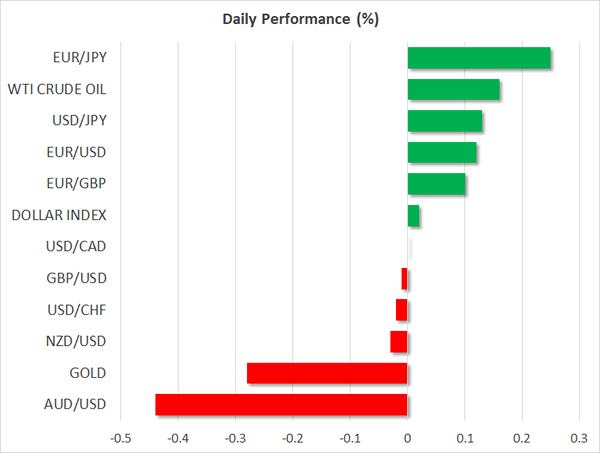Select the USD/JPY green bar
The width and height of the screenshot is (600, 453).
tap(445, 121)
